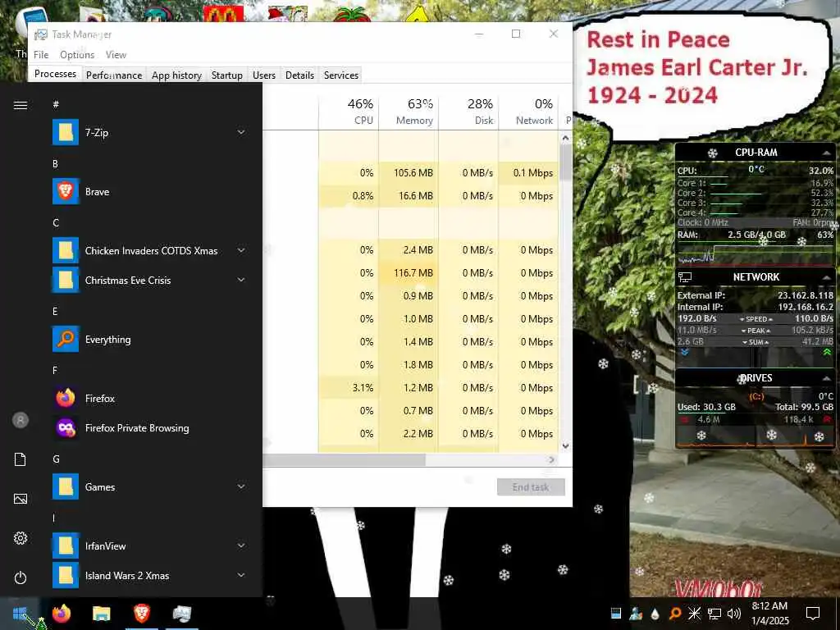Open the user account icon in Start

[21, 420]
